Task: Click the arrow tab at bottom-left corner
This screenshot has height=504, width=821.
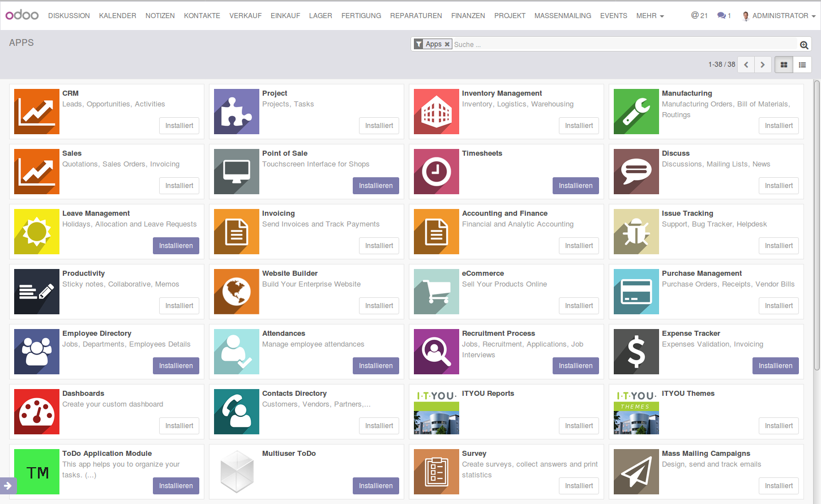Action: pos(8,486)
